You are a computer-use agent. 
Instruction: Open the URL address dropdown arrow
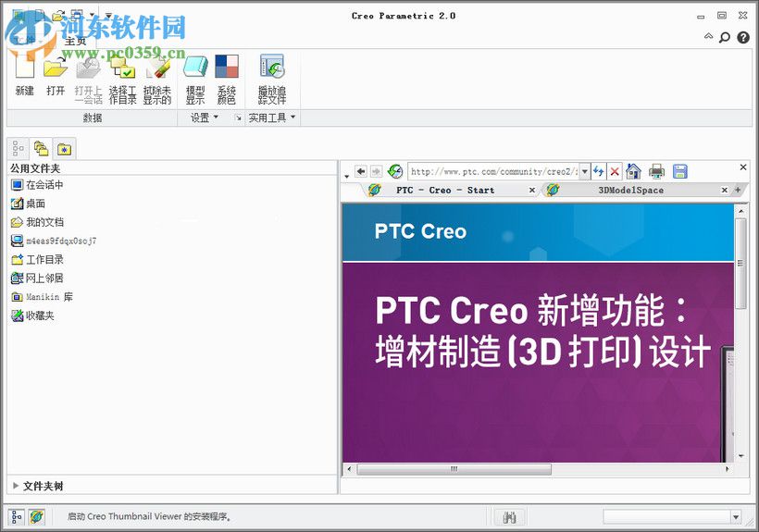[585, 172]
